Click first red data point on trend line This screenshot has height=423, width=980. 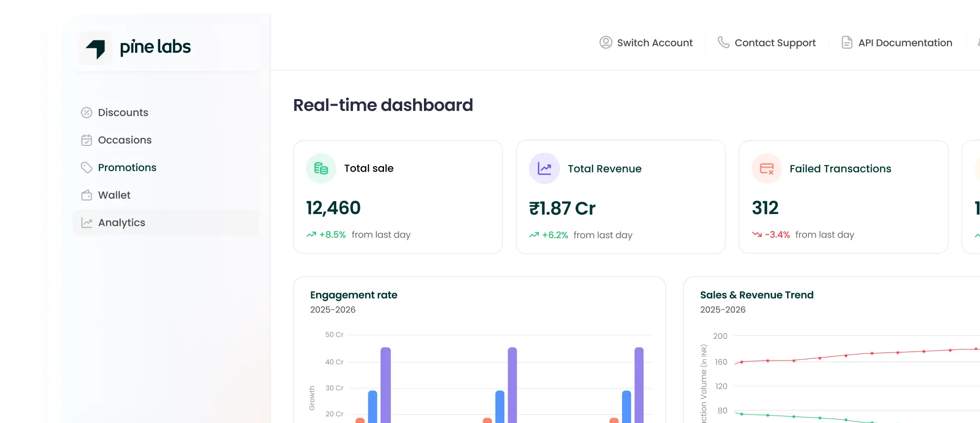tap(741, 362)
